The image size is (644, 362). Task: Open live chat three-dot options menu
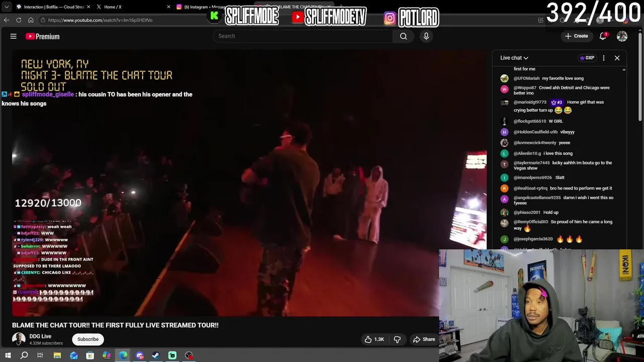pos(604,58)
